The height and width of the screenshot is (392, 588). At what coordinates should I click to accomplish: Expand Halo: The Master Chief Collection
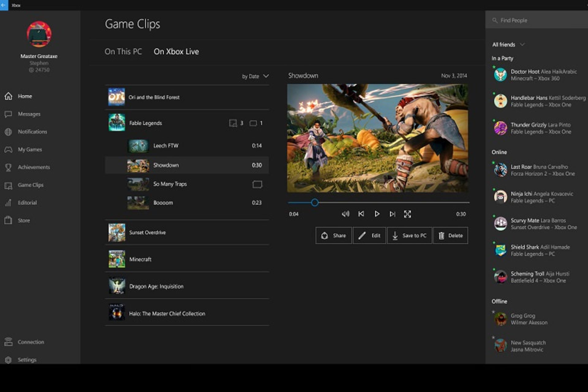pos(187,313)
